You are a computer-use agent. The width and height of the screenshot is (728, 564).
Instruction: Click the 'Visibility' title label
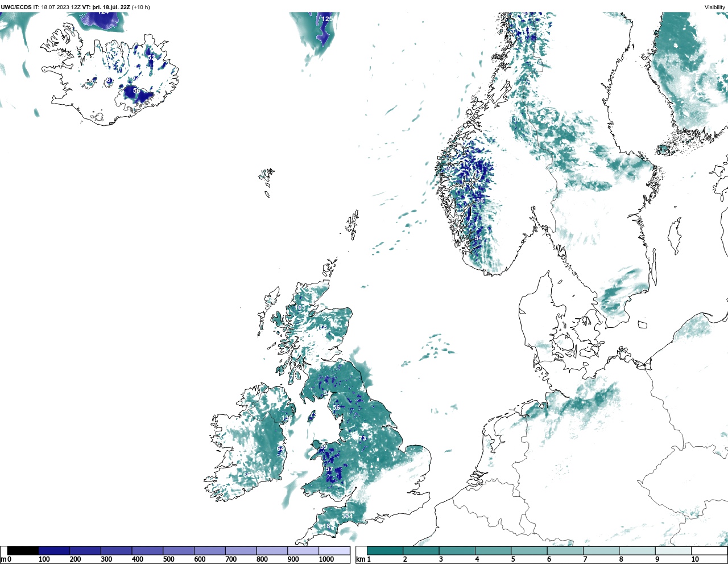715,7
